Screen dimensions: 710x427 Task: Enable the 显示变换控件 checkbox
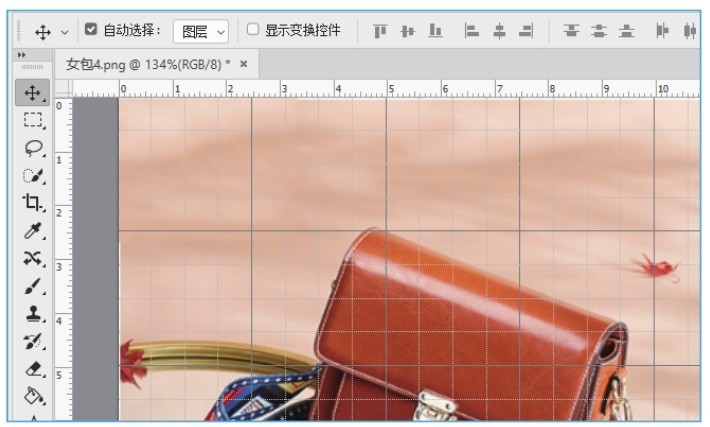tap(253, 30)
